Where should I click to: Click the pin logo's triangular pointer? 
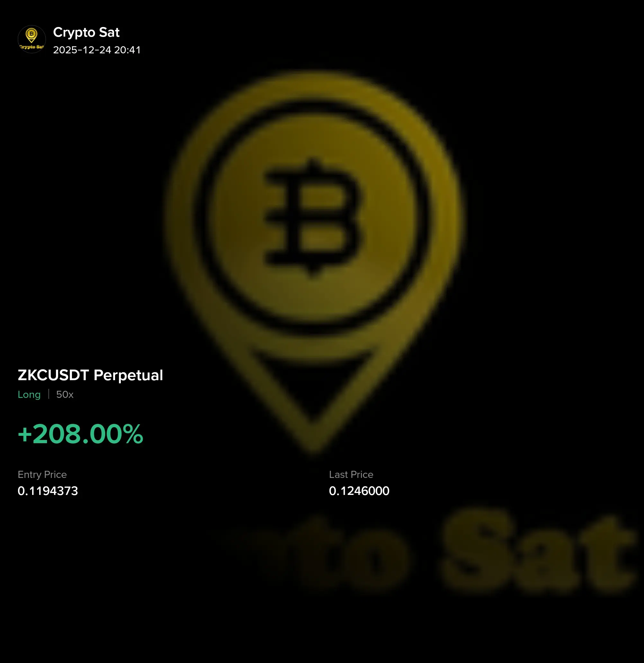point(313,386)
